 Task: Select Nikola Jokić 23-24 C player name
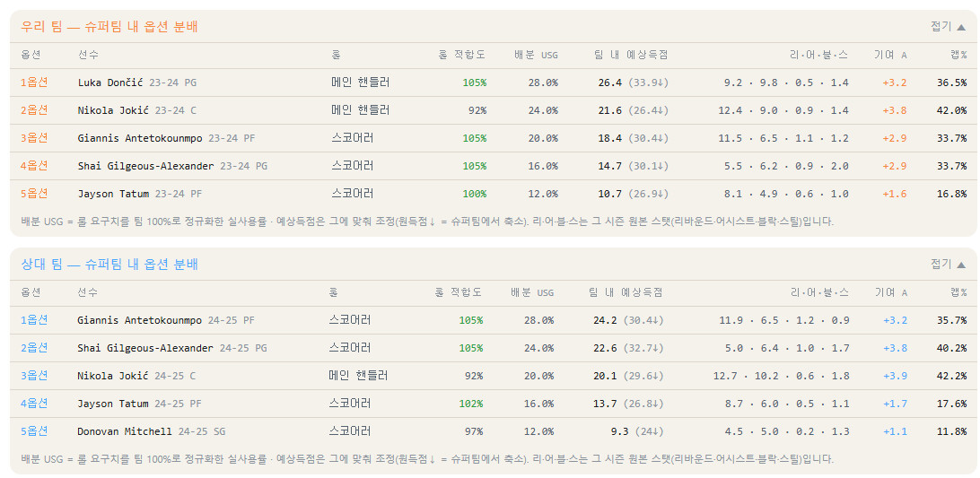click(x=137, y=110)
